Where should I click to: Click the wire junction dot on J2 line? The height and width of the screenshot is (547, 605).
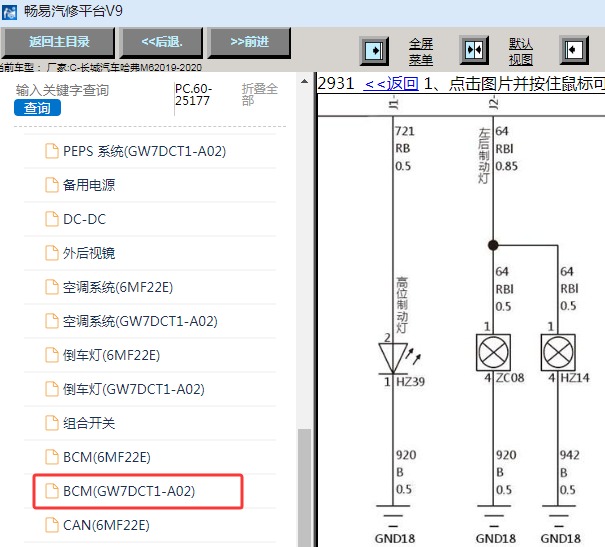[493, 245]
